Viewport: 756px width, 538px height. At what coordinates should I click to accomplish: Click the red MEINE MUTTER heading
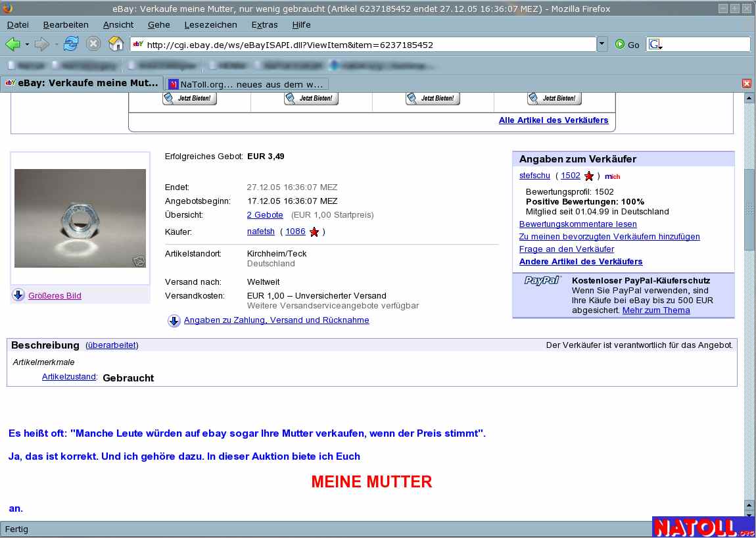pos(371,481)
